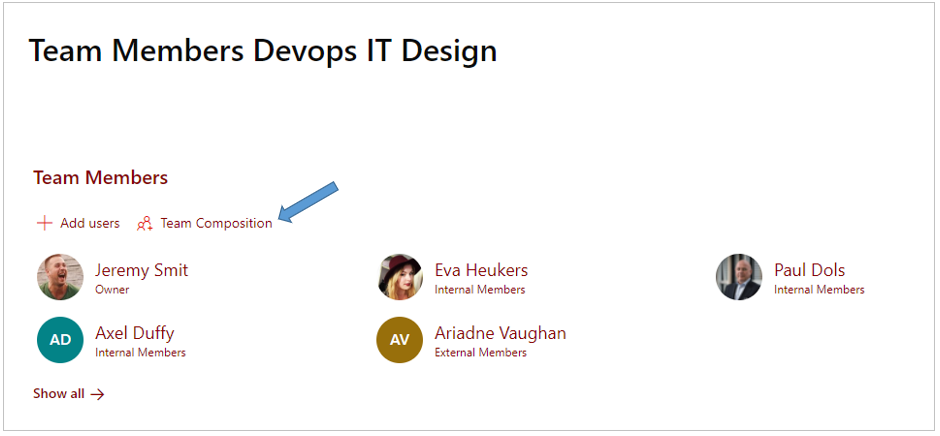Open the Jeremy Smit name link

141,270
